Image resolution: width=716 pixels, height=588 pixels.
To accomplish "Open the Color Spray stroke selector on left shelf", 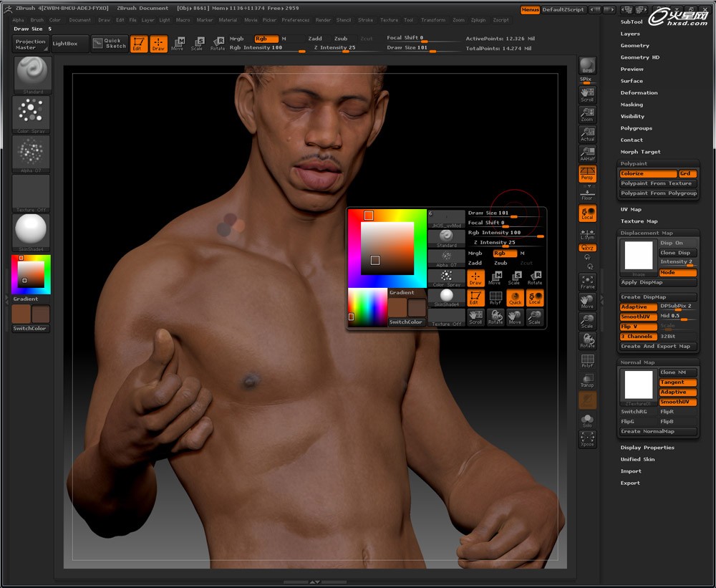I will pos(32,115).
